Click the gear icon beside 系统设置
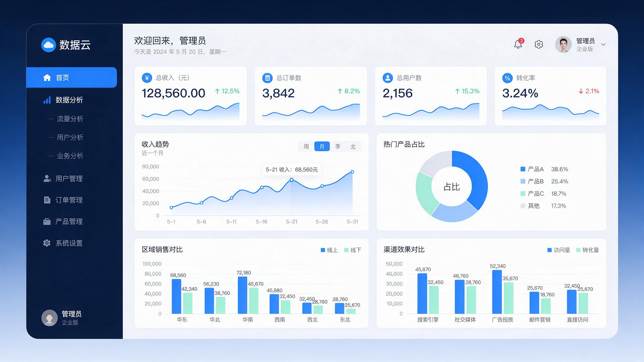Viewport: 644px width, 362px height. [47, 243]
